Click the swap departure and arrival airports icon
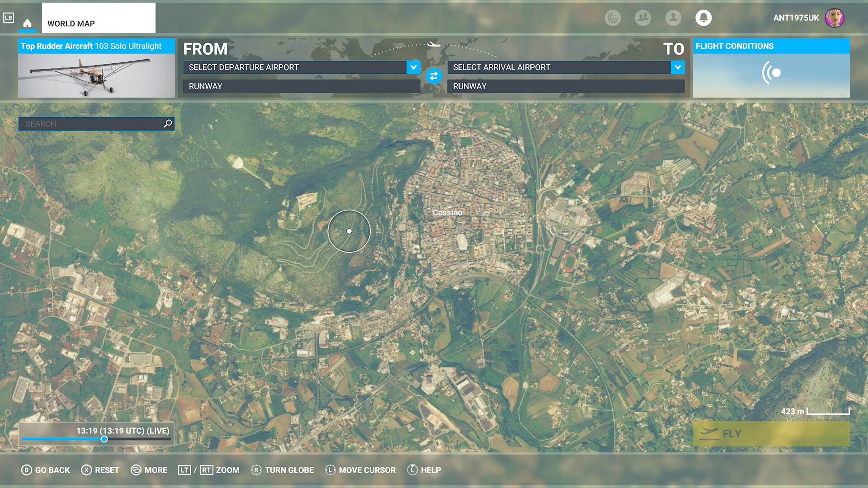 434,77
